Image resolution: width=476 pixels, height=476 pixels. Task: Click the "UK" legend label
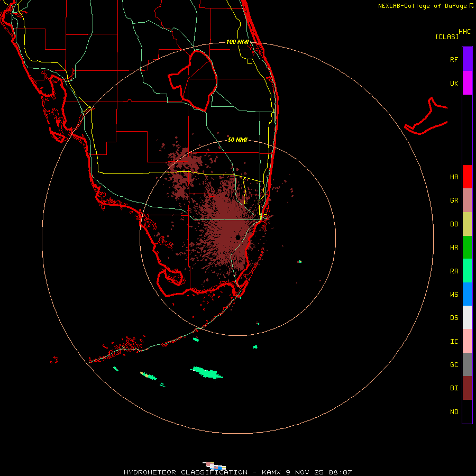tap(454, 83)
